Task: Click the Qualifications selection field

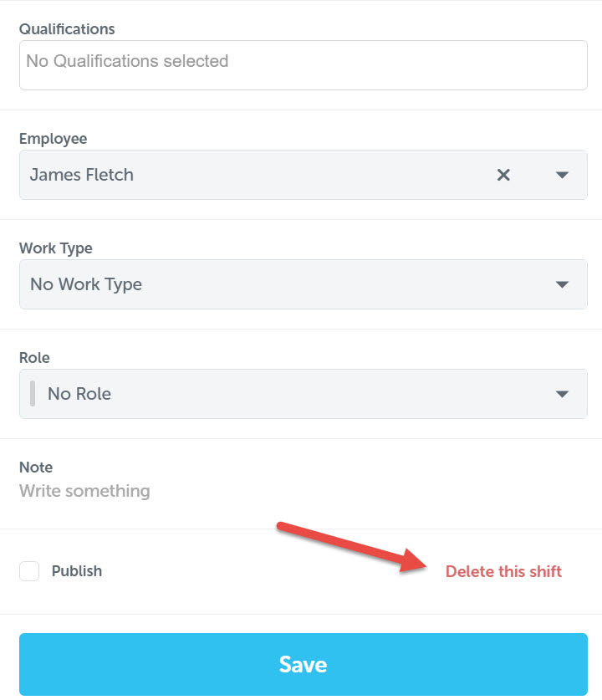Action: click(x=303, y=64)
